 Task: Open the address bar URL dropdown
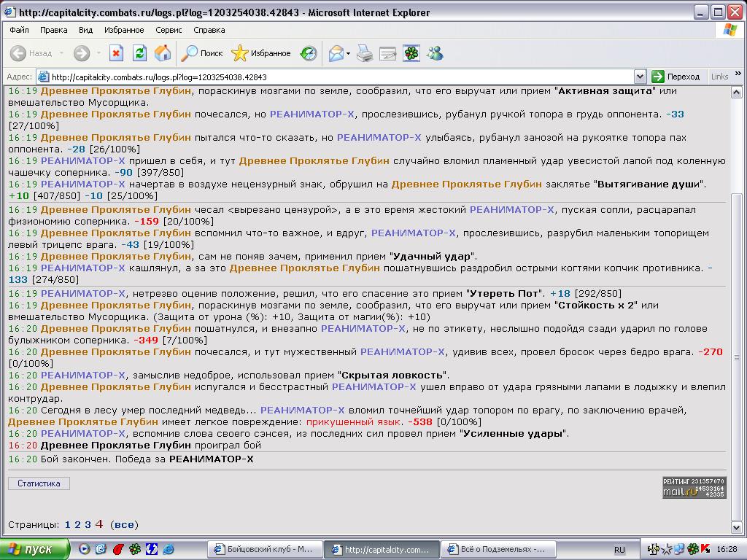pos(640,76)
